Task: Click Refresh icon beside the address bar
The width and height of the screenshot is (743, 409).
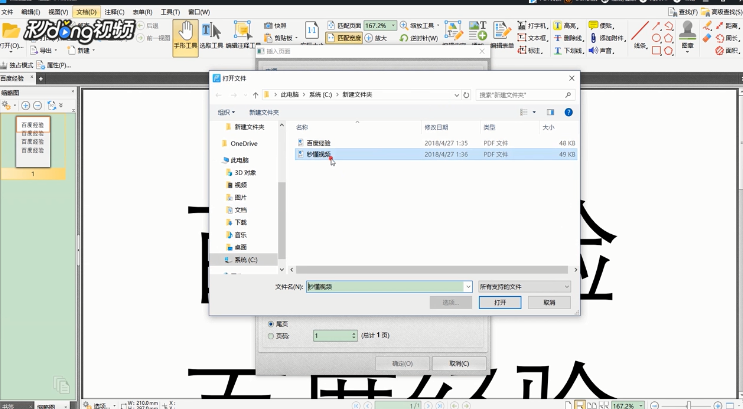Action: [x=466, y=95]
